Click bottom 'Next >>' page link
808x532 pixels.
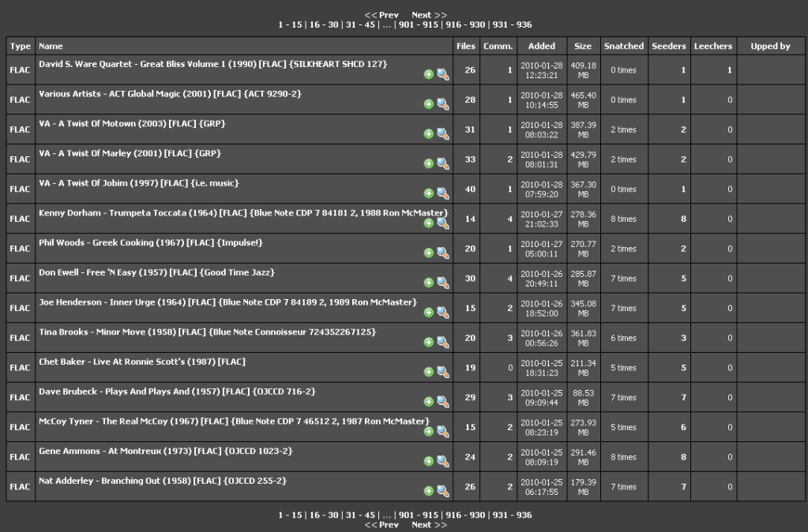[429, 525]
